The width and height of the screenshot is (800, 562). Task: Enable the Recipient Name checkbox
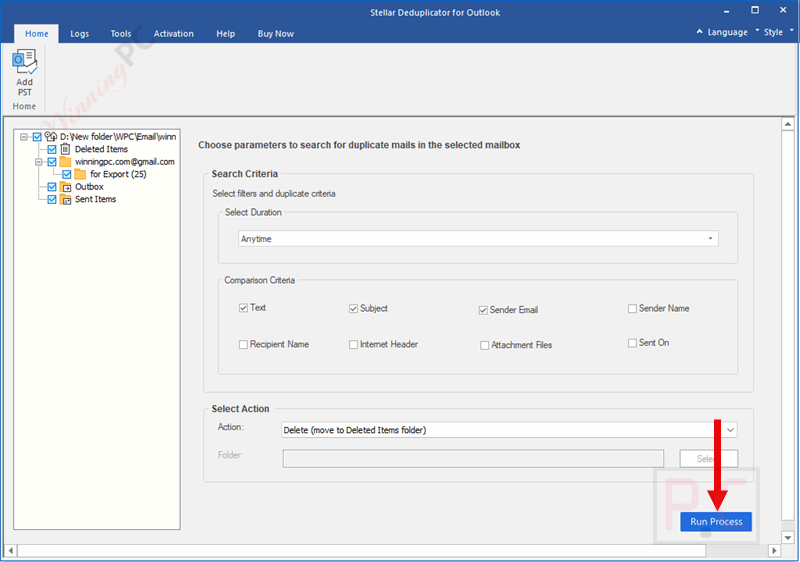click(x=243, y=345)
